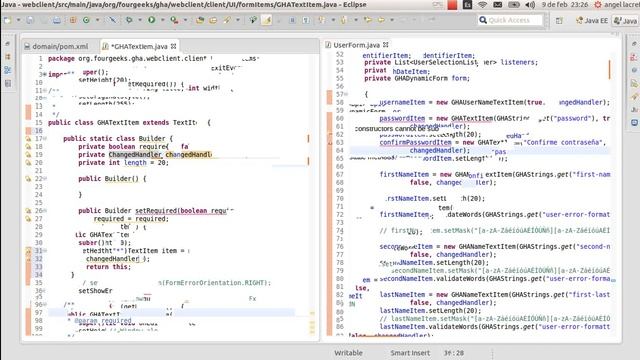
Task: Expand folded imports at line 3
Action: point(44,74)
